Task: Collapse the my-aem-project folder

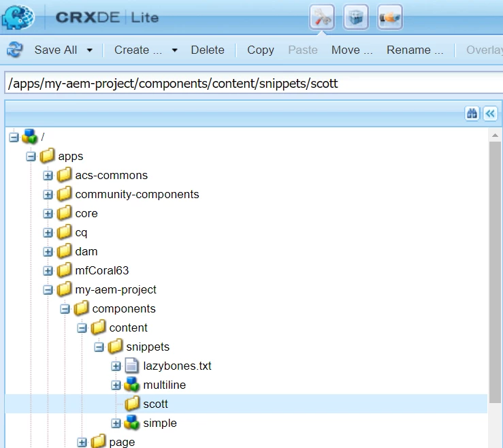Action: pos(48,290)
